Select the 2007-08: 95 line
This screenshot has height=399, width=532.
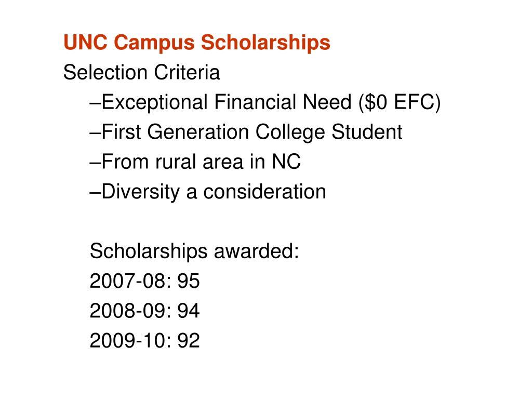(145, 281)
